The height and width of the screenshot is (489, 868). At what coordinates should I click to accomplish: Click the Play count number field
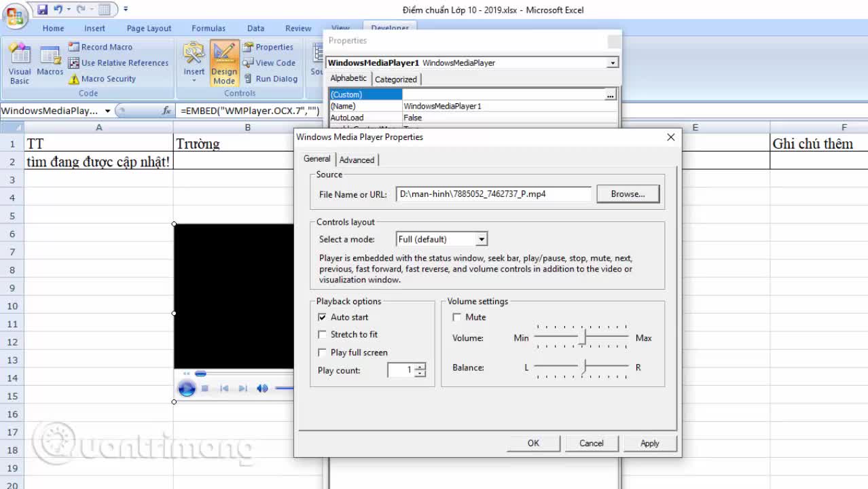[x=401, y=370]
